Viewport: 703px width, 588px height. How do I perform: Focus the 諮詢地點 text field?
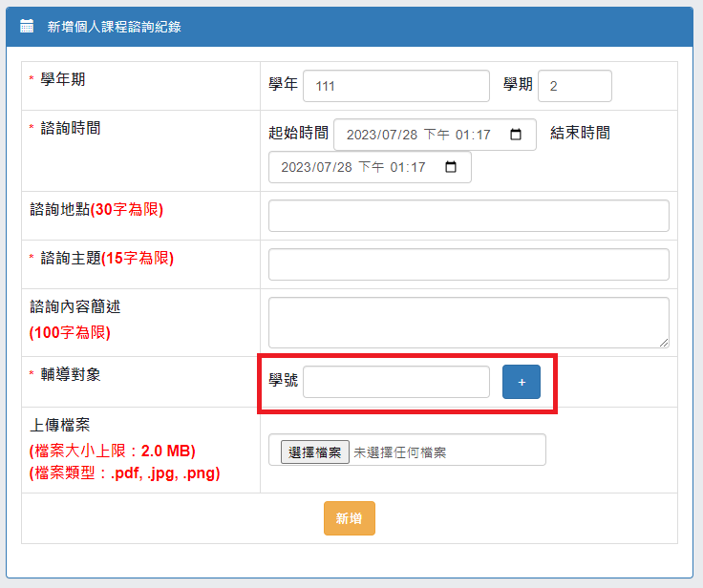[469, 216]
